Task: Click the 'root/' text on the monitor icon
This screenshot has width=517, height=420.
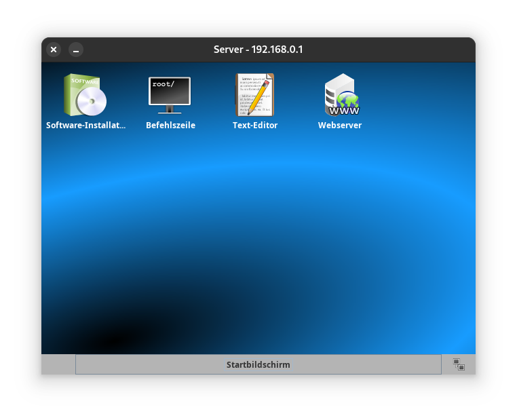Action: click(163, 84)
